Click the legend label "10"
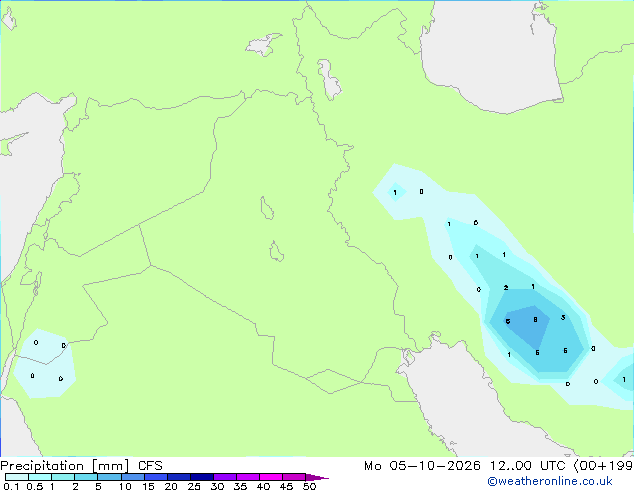634x490 pixels. (125, 486)
